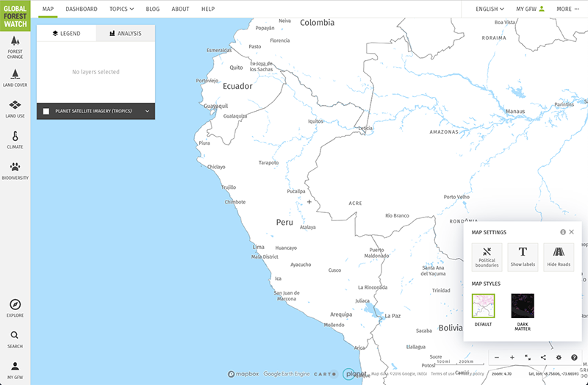Click the Pucallpa city label
The width and height of the screenshot is (588, 385).
point(296,192)
